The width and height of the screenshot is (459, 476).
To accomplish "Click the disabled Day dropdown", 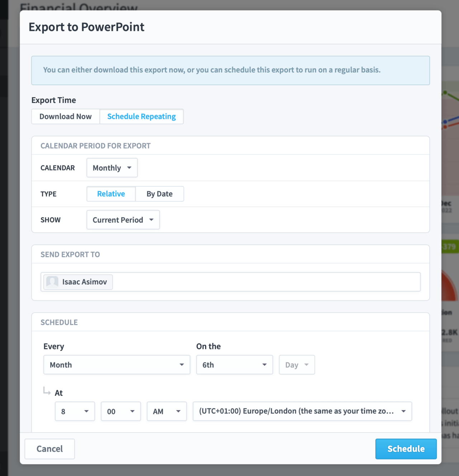I will tap(297, 365).
